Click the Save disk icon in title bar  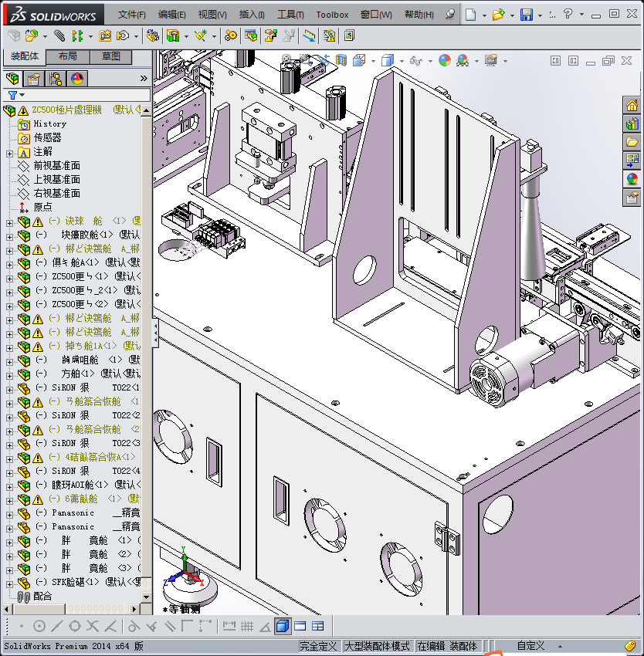pos(526,15)
